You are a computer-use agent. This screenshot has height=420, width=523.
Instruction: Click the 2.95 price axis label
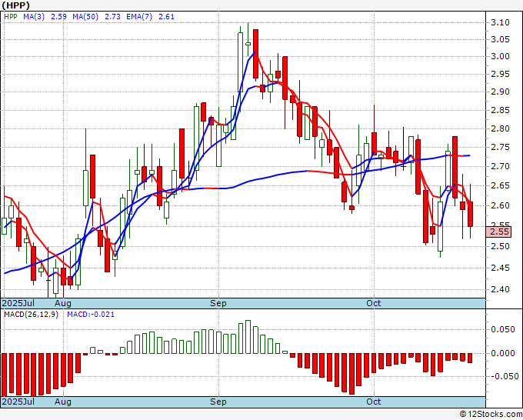pyautogui.click(x=501, y=74)
